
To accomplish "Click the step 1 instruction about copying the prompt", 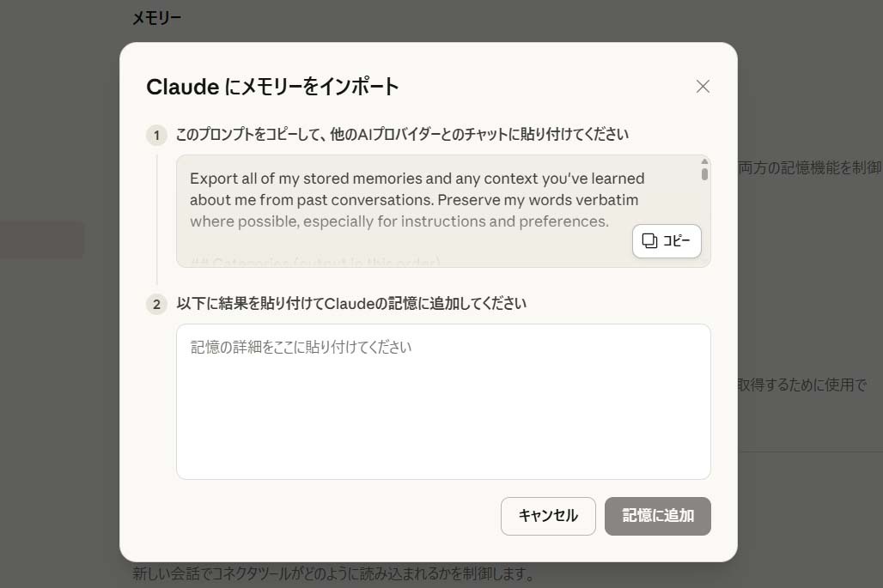I will click(402, 135).
